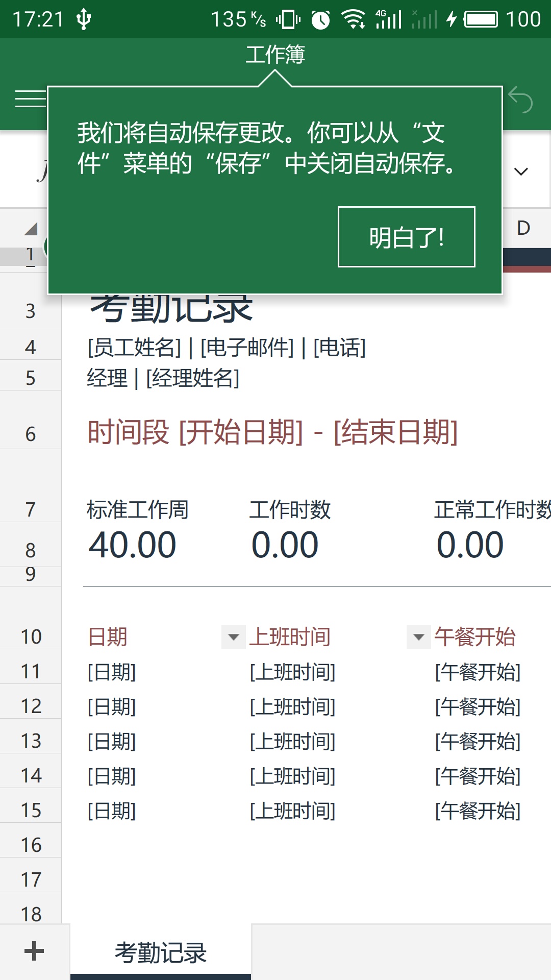551x980 pixels.
Task: Select [日期] cell in row 15
Action: pyautogui.click(x=112, y=811)
